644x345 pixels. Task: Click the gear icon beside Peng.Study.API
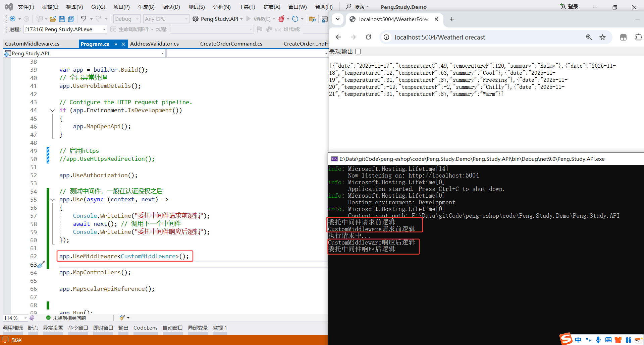pyautogui.click(x=196, y=19)
